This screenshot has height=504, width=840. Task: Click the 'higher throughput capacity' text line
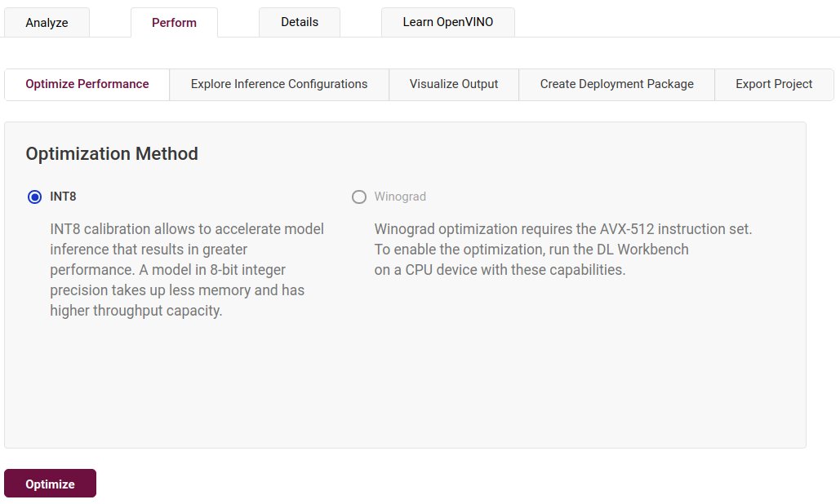click(136, 311)
